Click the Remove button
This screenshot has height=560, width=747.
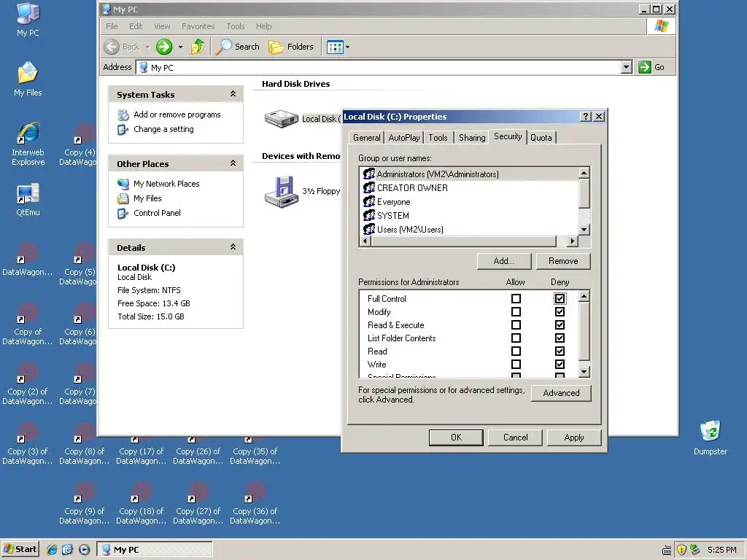(x=563, y=261)
